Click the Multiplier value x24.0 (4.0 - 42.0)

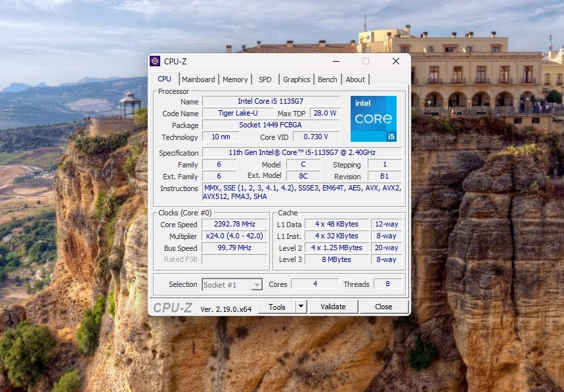[x=234, y=236]
